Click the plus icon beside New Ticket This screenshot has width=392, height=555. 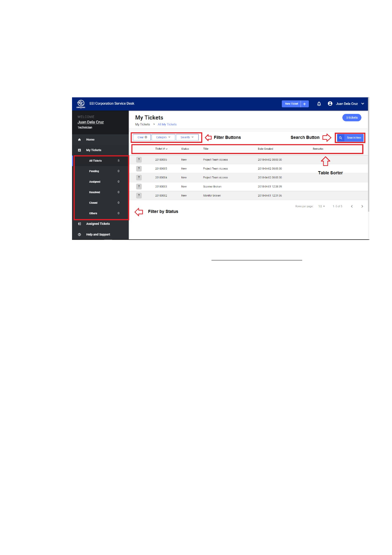[305, 104]
